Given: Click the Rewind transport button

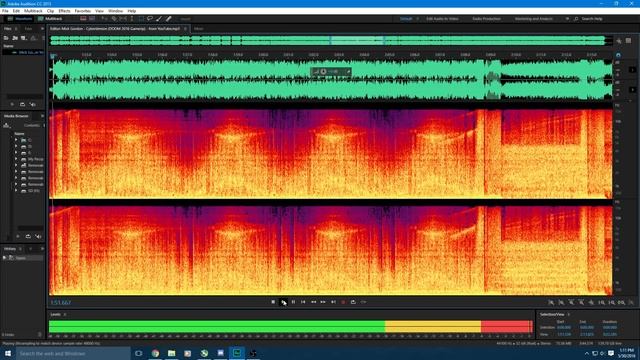Looking at the screenshot, I should pyautogui.click(x=313, y=302).
